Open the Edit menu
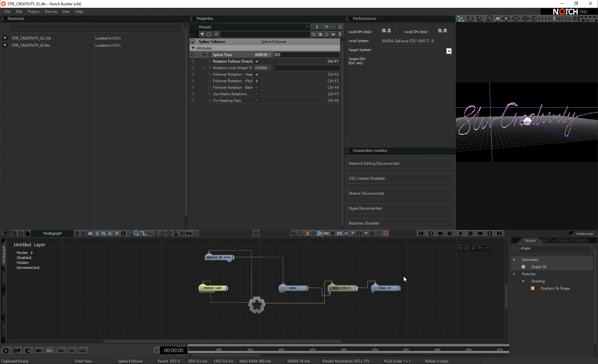Viewport: 598px width, 364px height. click(19, 12)
